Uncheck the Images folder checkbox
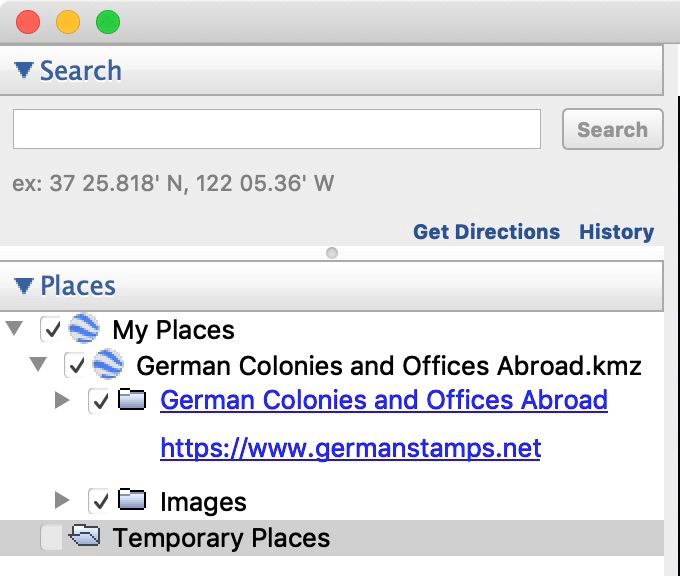 (x=100, y=501)
